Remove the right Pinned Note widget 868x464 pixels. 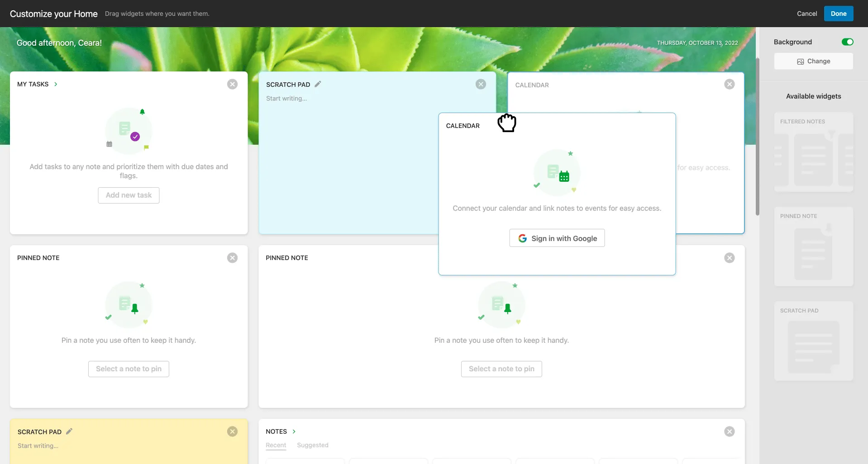pos(729,257)
